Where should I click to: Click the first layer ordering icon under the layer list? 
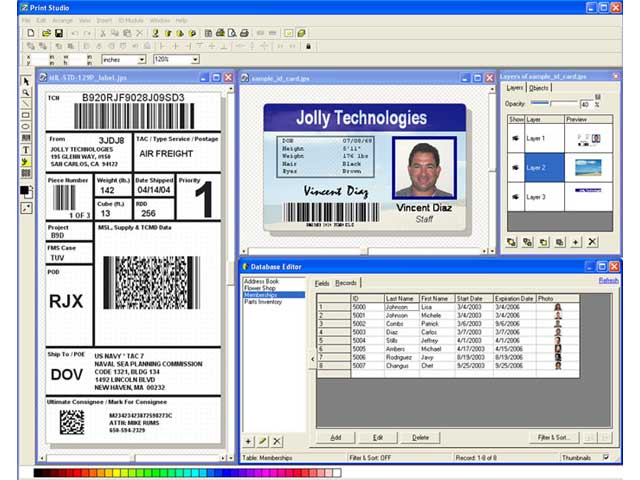click(511, 242)
